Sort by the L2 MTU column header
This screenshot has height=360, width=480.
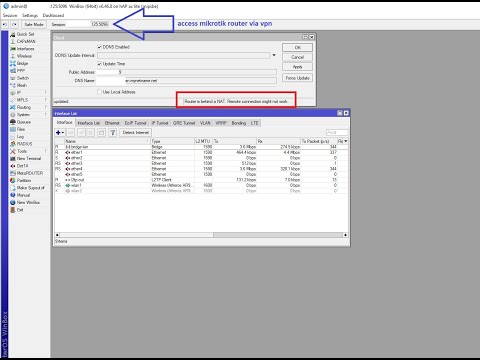(x=203, y=141)
